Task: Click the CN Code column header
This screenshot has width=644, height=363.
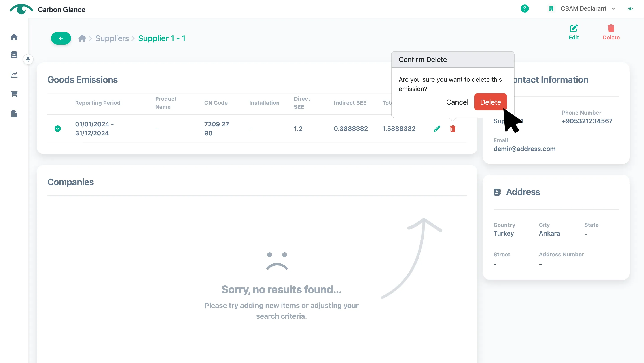Action: click(216, 103)
